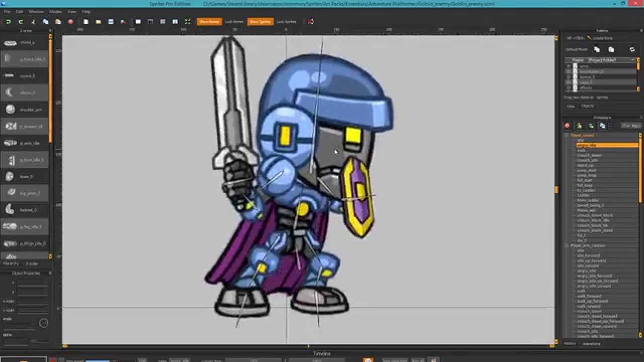The width and height of the screenshot is (644, 362).
Task: Expand the bonus_0 folder in the Palette
Action: [x=569, y=77]
